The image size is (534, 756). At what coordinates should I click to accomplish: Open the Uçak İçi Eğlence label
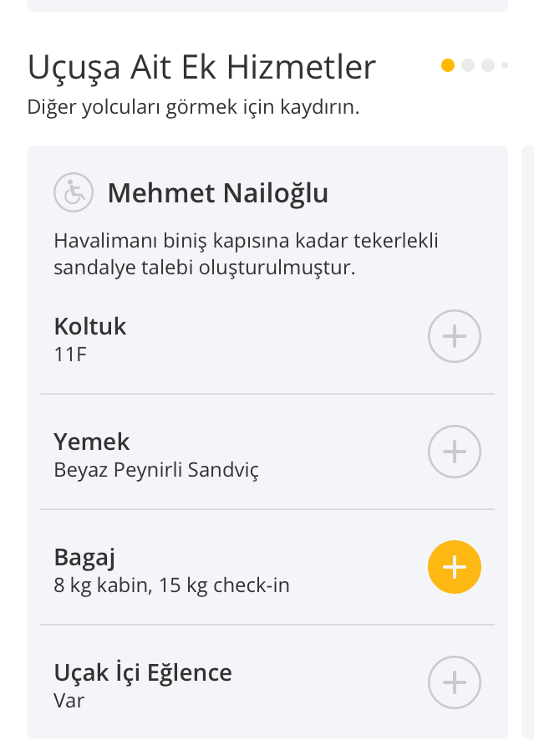(143, 672)
